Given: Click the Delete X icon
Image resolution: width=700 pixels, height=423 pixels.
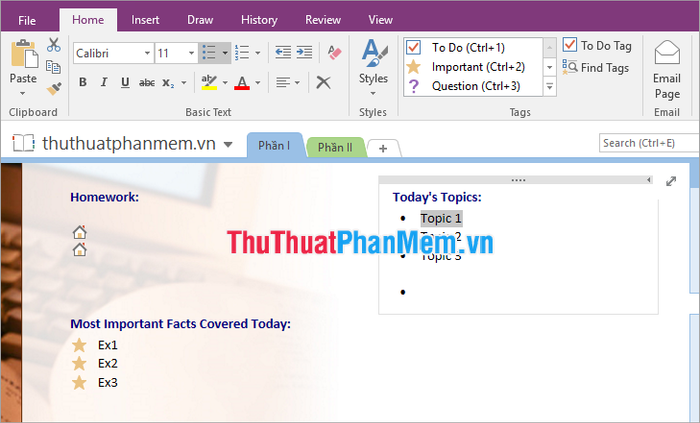Looking at the screenshot, I should pos(323,83).
